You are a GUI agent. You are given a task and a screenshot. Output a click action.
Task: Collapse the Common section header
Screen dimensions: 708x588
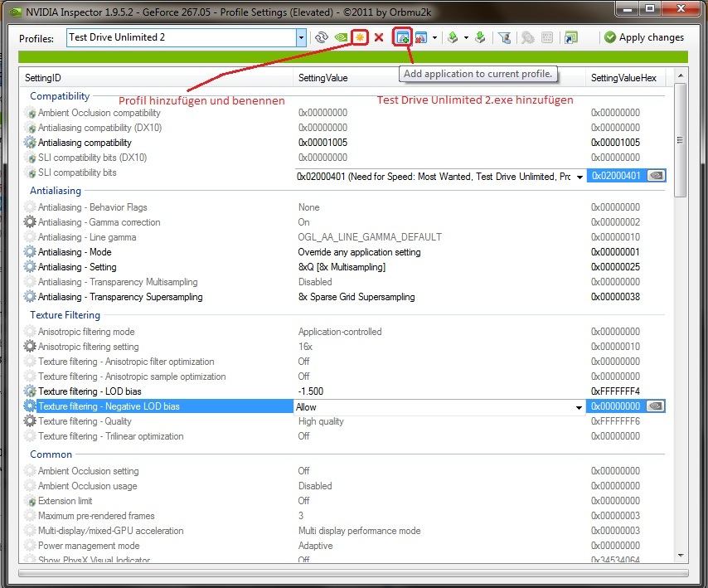51,454
